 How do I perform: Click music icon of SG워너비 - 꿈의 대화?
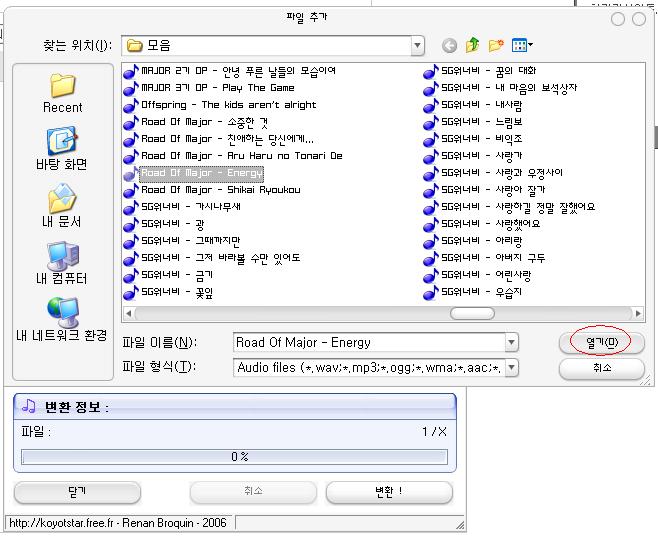431,71
